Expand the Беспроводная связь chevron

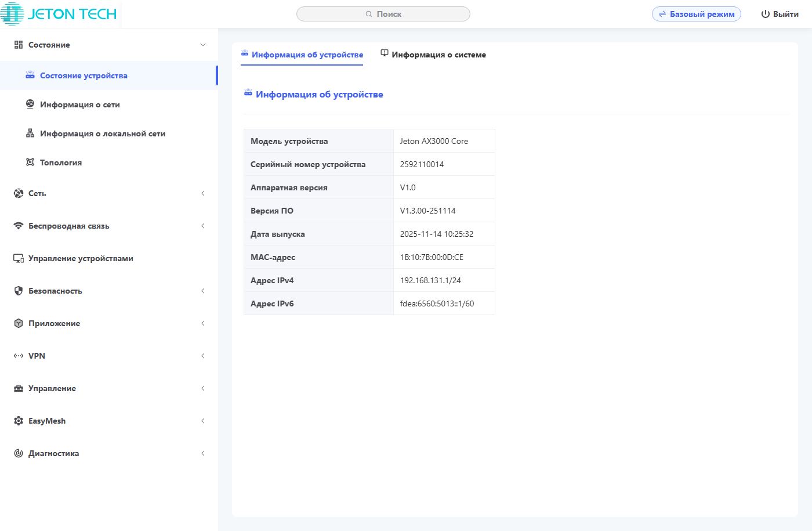(x=203, y=226)
